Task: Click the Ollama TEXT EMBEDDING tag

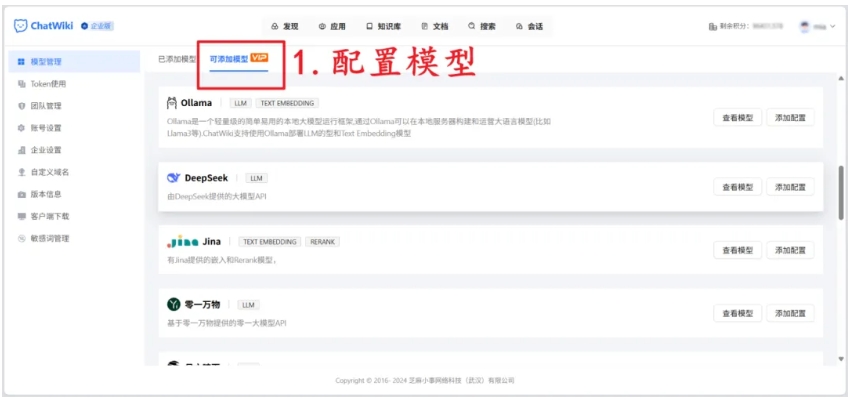Action: point(287,103)
